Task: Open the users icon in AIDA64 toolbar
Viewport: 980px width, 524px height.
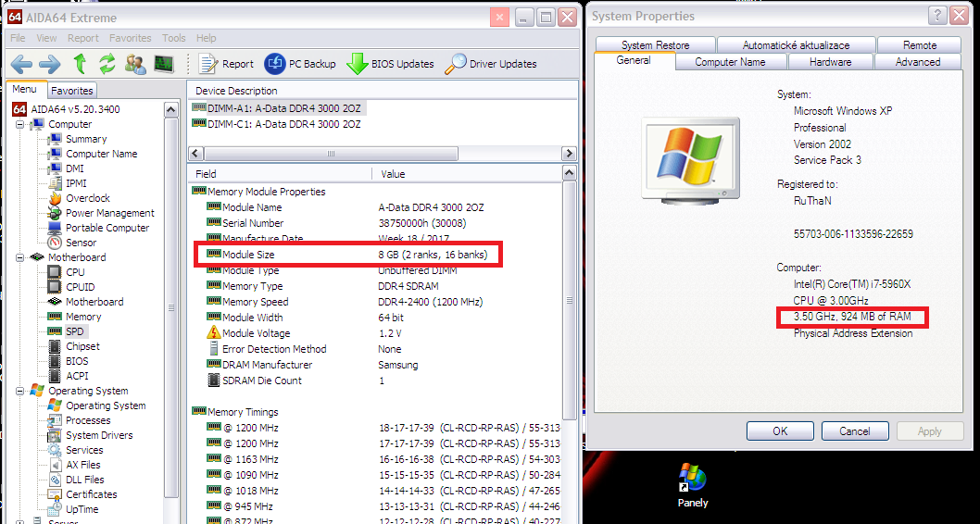Action: pyautogui.click(x=135, y=64)
